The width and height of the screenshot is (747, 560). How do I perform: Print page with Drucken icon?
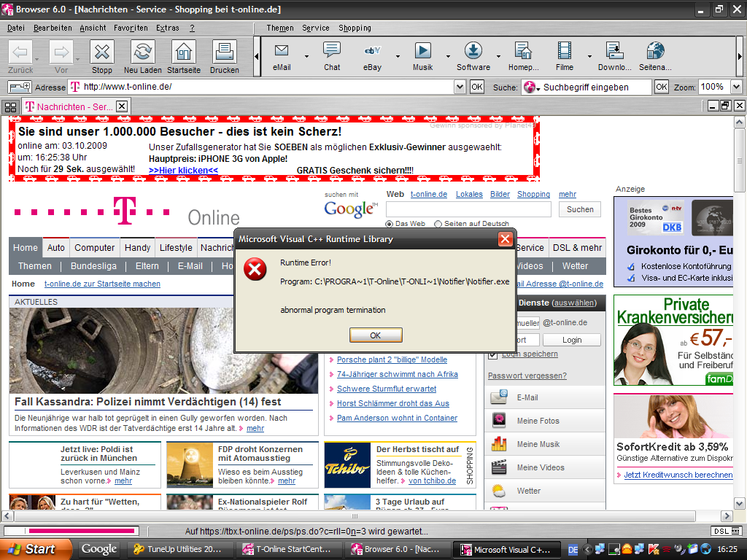pos(225,52)
